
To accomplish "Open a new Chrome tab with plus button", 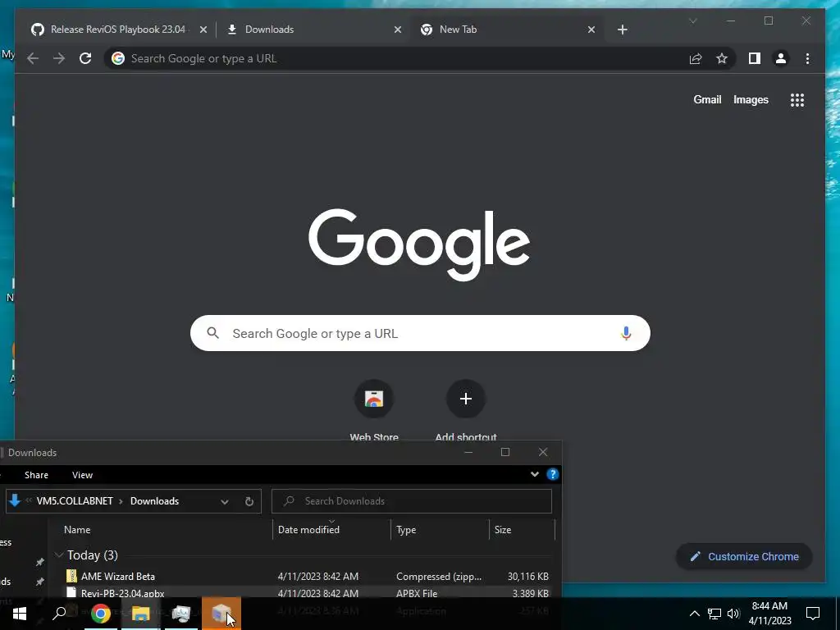I will [x=622, y=30].
